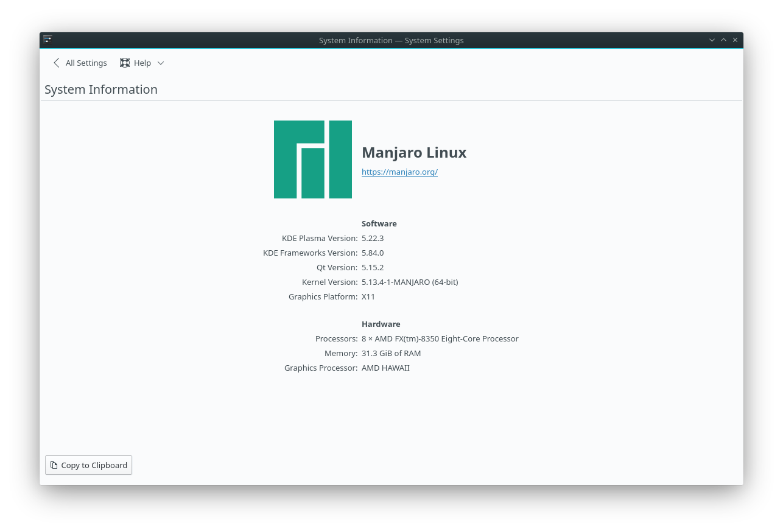
Task: Click the KDE Plasma Version label
Action: 320,238
